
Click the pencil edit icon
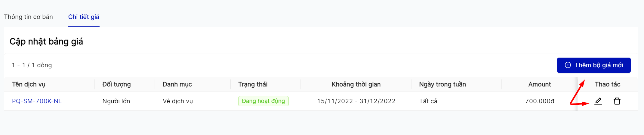click(598, 101)
